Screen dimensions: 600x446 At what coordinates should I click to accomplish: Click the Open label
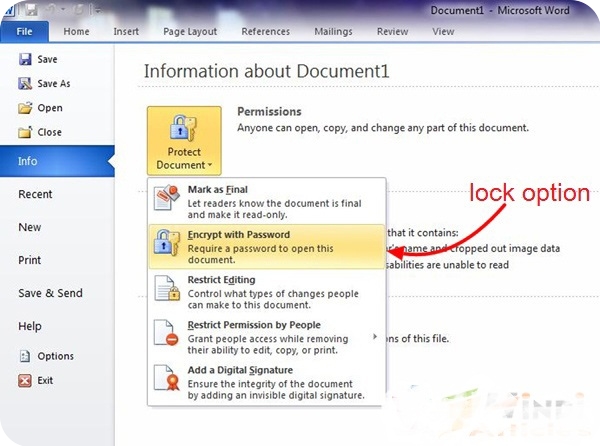(50, 108)
